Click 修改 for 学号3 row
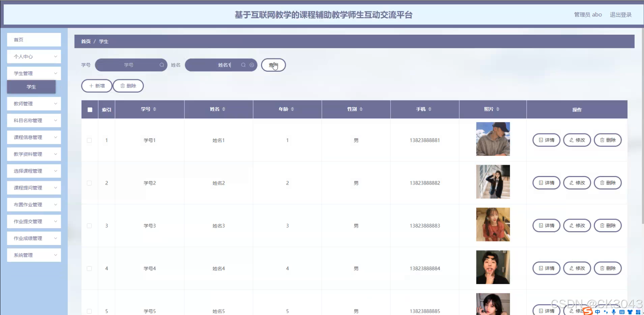The image size is (644, 315). pos(577,225)
